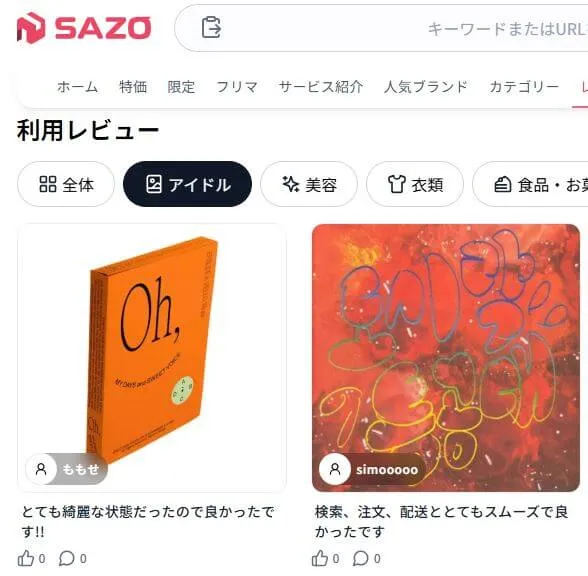Go to サービス紹介 page

(321, 87)
